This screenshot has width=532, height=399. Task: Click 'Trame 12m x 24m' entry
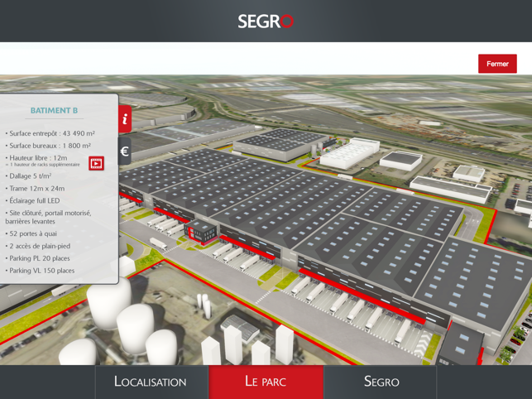(35, 189)
